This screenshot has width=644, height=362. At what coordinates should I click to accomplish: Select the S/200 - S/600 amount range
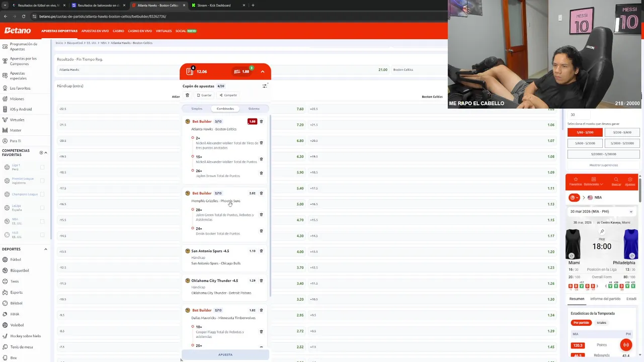tap(622, 132)
